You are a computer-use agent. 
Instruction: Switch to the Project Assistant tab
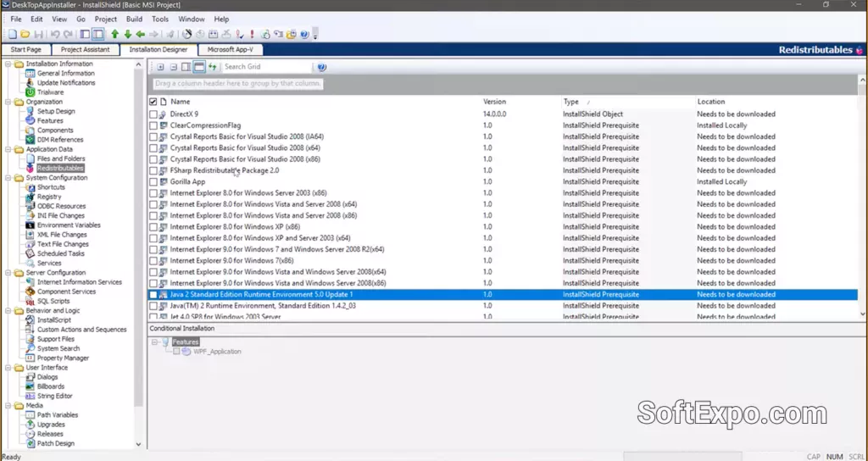pyautogui.click(x=86, y=50)
